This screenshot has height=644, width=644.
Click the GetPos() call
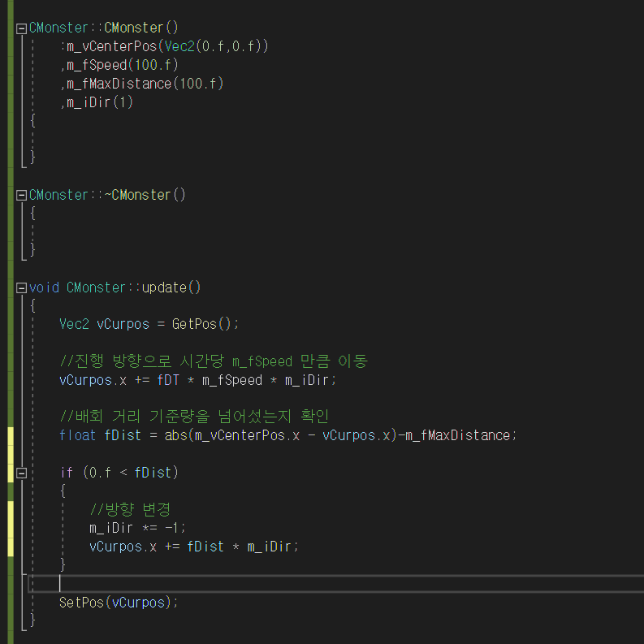(x=201, y=324)
